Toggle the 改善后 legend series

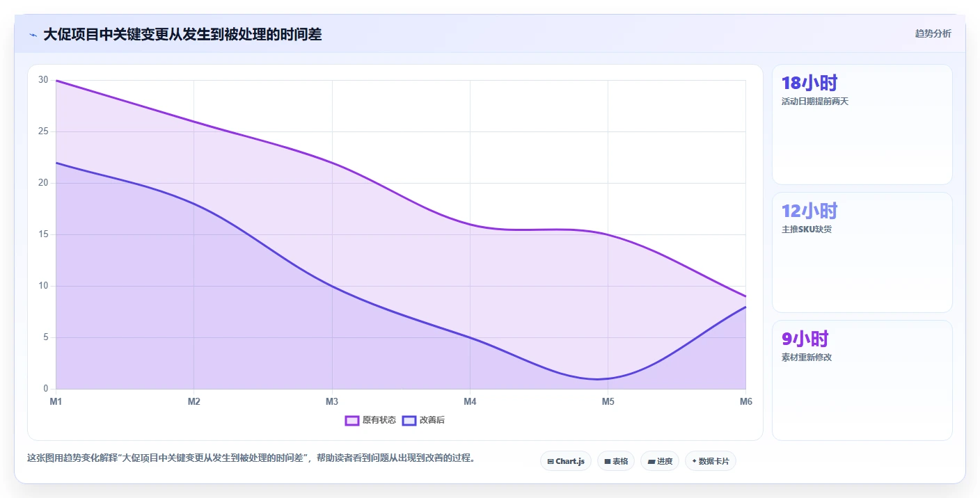pos(423,420)
